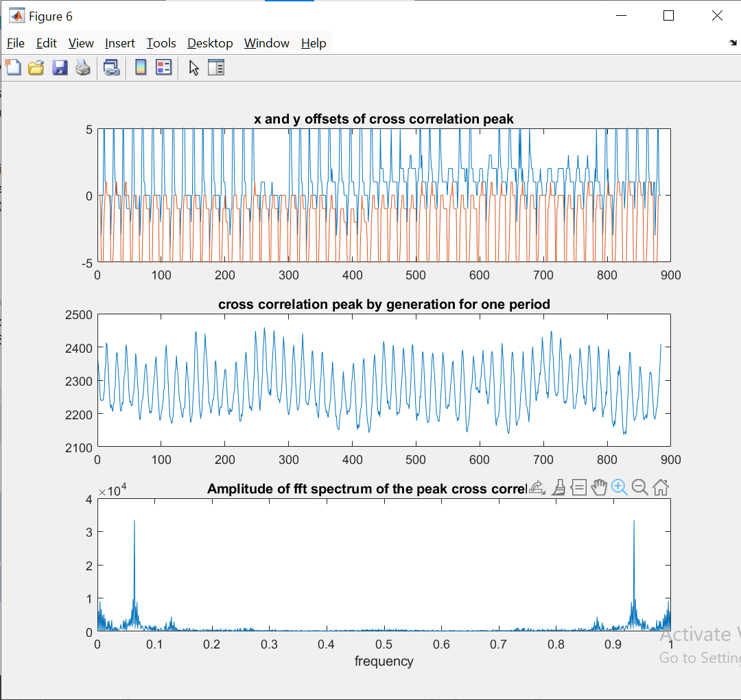
Task: Select the Zoom In magnifier tool
Action: click(x=619, y=487)
